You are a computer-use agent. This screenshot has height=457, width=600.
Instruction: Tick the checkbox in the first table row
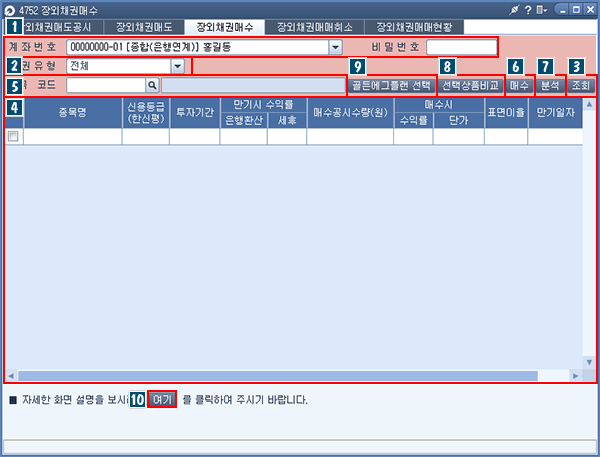click(x=13, y=136)
